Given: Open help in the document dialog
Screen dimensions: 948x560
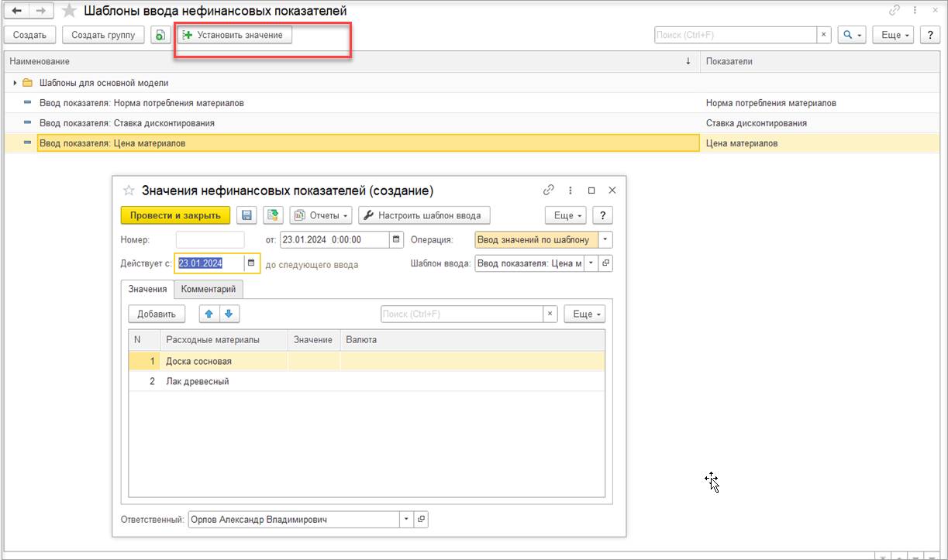Looking at the screenshot, I should pyautogui.click(x=602, y=215).
